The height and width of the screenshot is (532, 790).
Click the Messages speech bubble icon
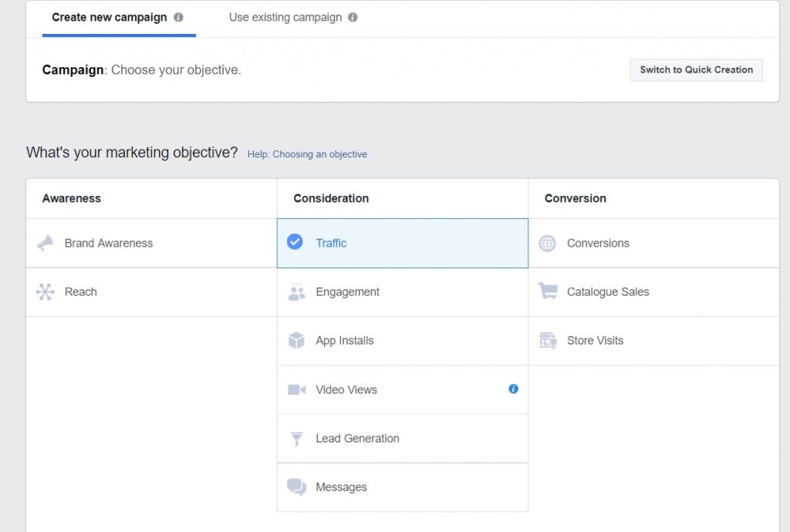coord(297,487)
